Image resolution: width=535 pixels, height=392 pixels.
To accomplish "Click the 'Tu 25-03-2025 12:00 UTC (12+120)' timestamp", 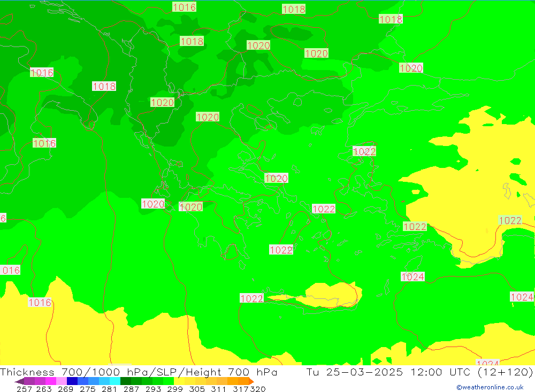I will pos(419,372).
